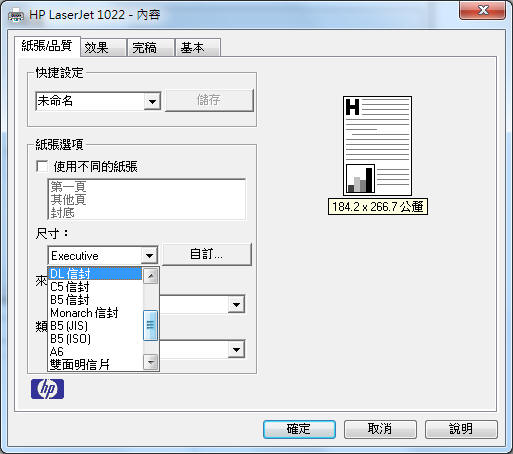Click the 取消 button
The width and height of the screenshot is (513, 454).
[380, 429]
